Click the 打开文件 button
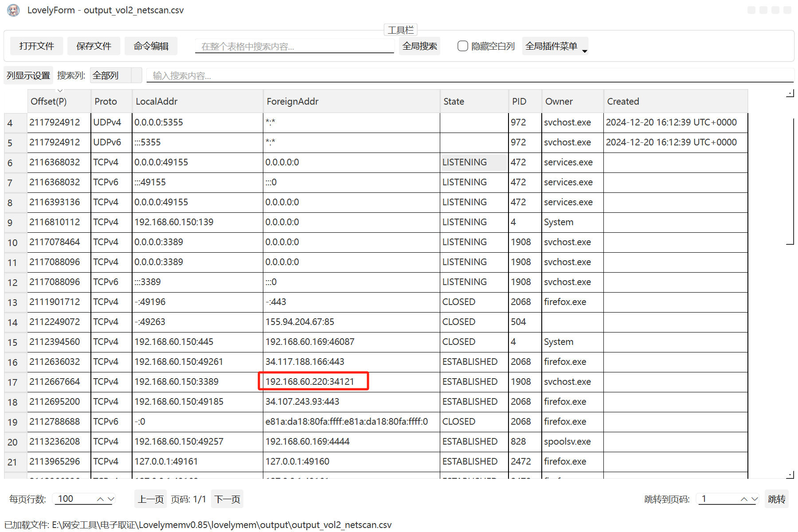 coord(36,46)
